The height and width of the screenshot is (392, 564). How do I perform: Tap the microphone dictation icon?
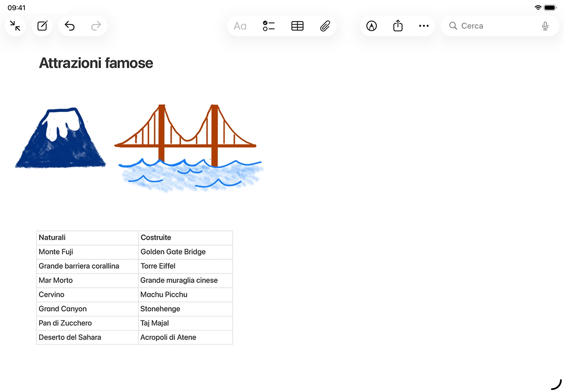pos(545,26)
